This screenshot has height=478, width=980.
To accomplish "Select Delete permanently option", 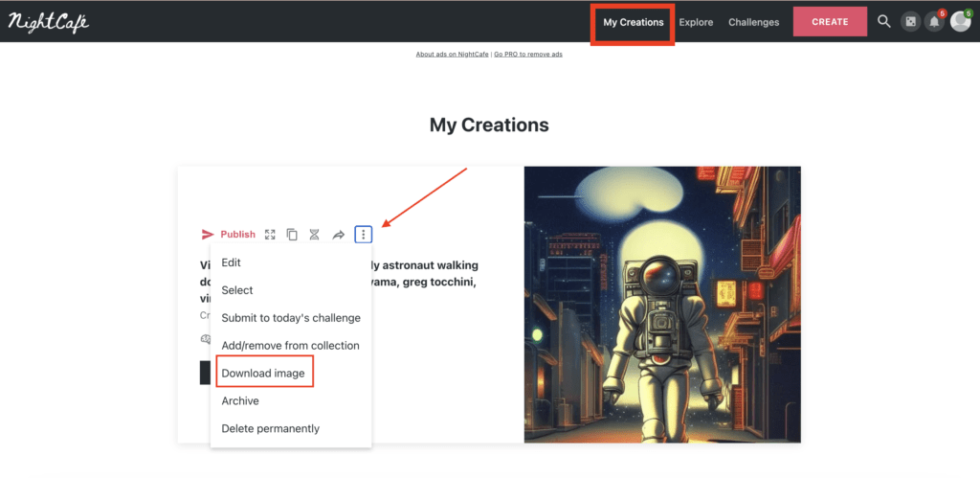I will point(270,429).
